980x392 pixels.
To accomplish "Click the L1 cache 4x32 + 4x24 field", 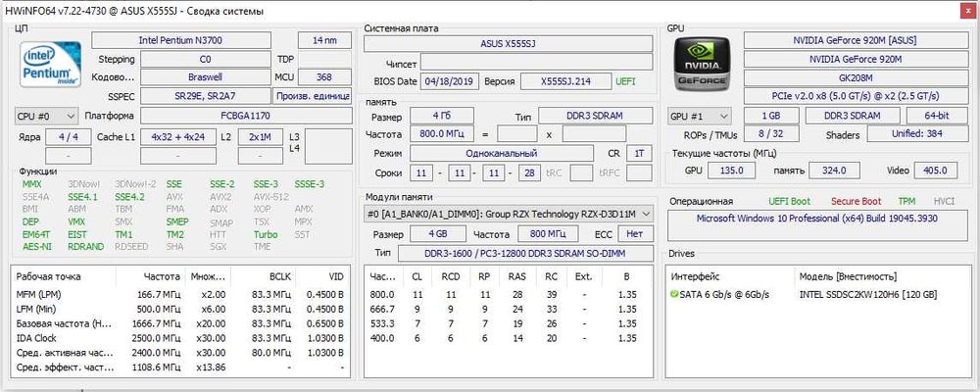I will [178, 136].
